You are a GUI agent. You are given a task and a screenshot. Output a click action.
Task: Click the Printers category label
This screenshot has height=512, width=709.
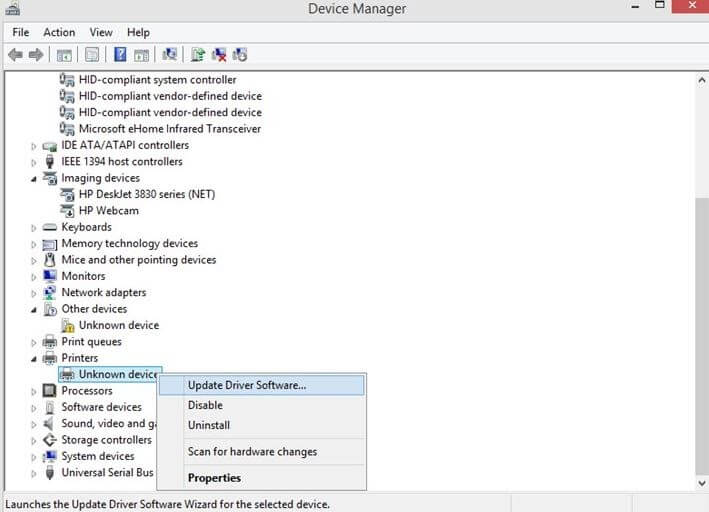click(x=80, y=358)
